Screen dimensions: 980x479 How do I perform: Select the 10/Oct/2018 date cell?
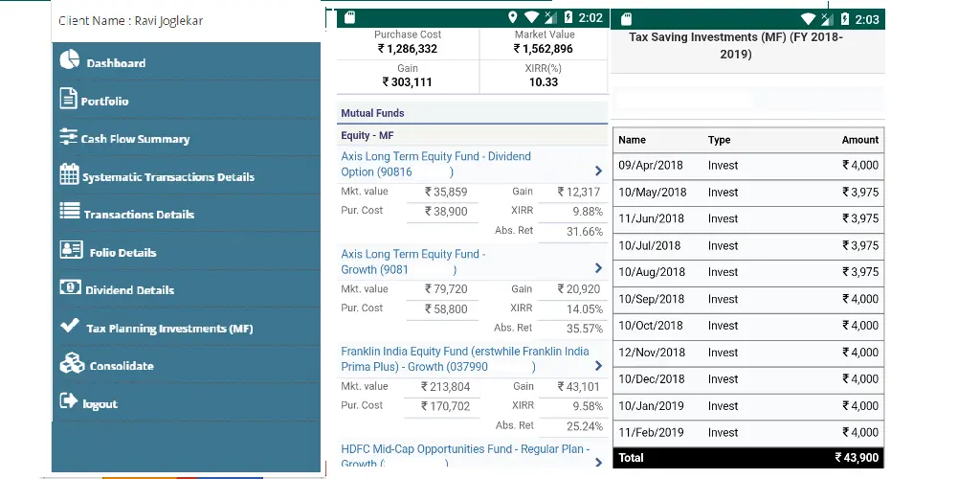[x=650, y=325]
